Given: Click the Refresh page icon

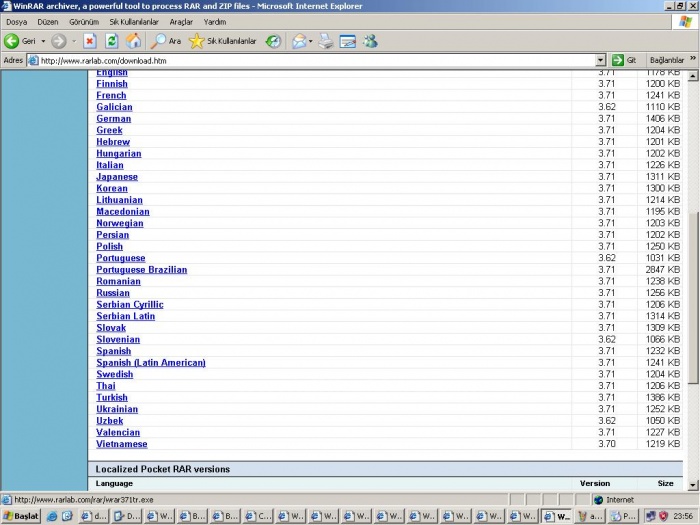Looking at the screenshot, I should pos(112,41).
